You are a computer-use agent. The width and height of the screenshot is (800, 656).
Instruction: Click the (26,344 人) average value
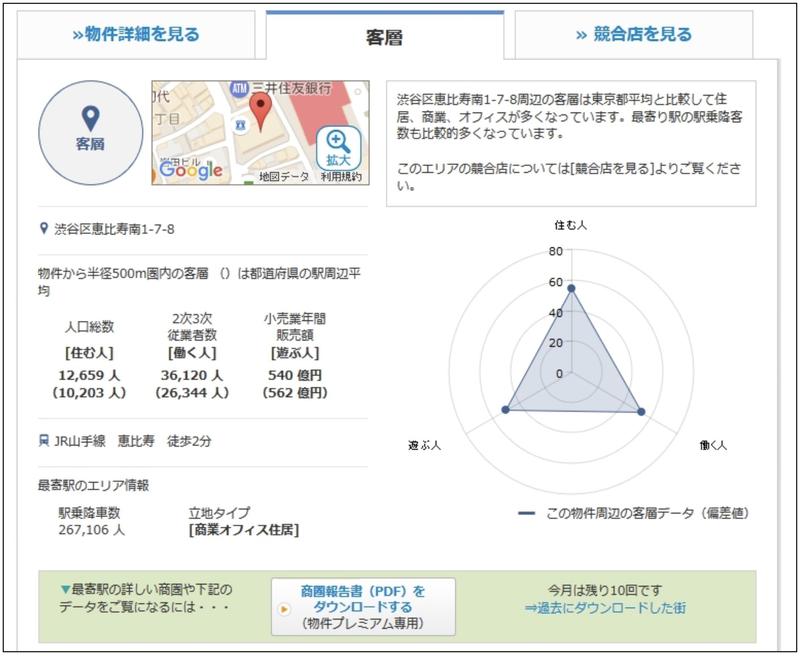pyautogui.click(x=192, y=393)
